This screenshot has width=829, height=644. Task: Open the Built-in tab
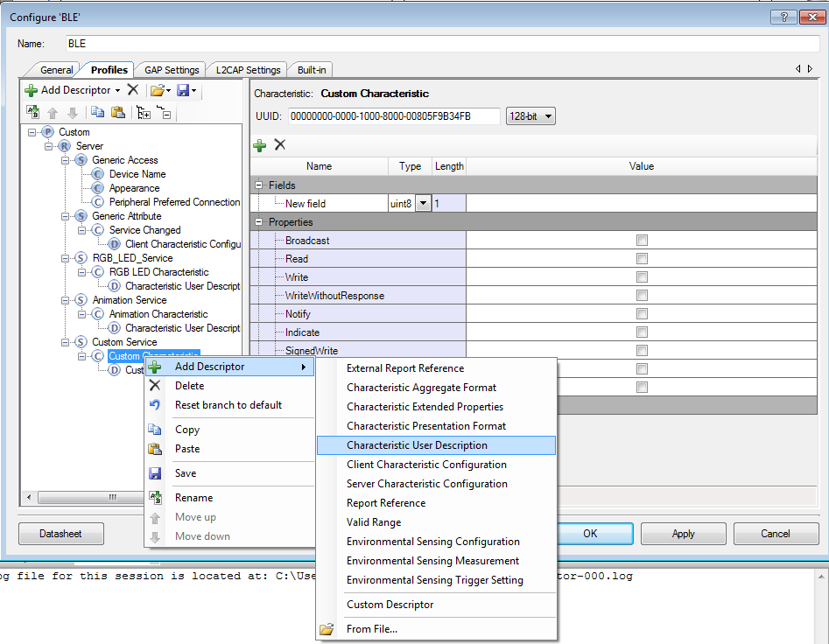pos(312,70)
